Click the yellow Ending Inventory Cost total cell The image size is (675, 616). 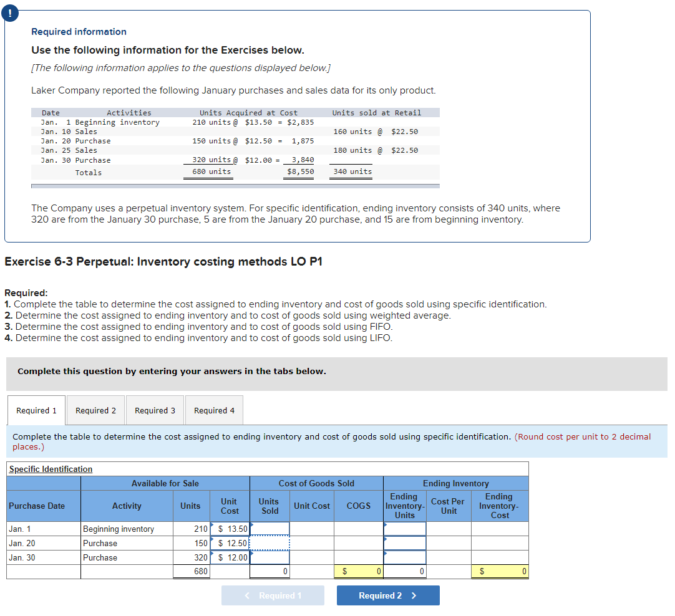(500, 571)
